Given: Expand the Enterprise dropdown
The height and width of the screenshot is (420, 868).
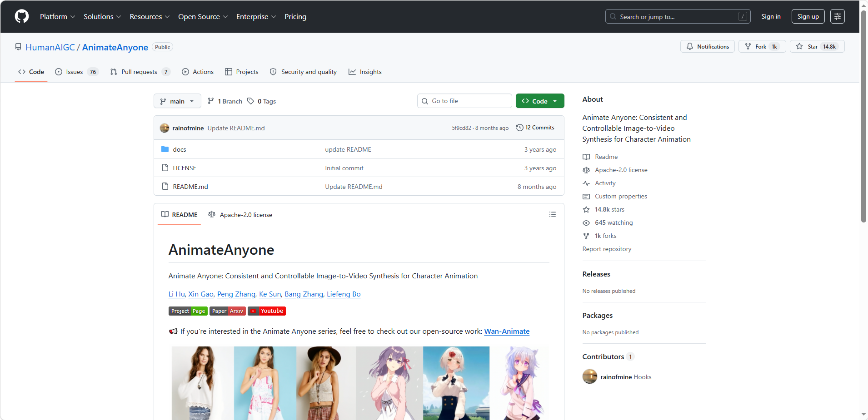Looking at the screenshot, I should pos(256,16).
